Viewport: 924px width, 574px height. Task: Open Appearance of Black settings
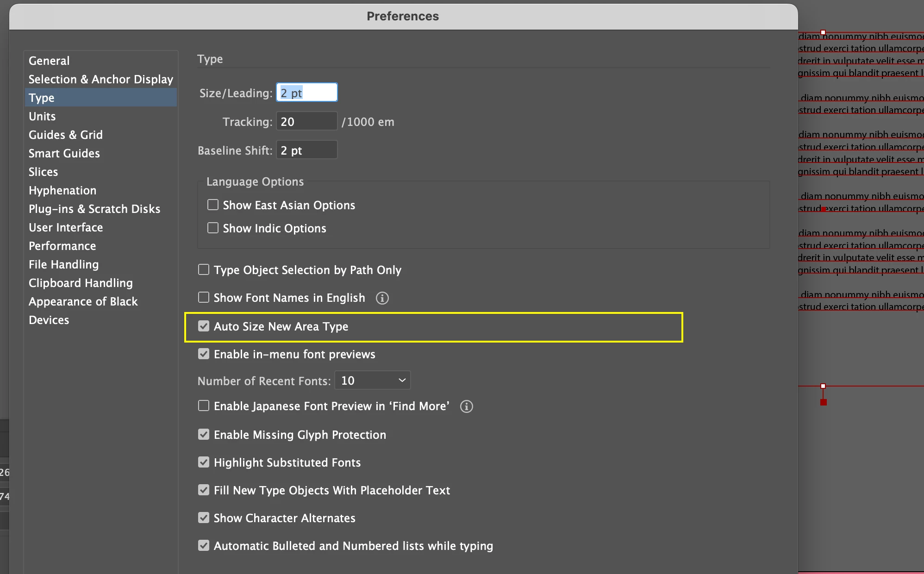tap(83, 301)
